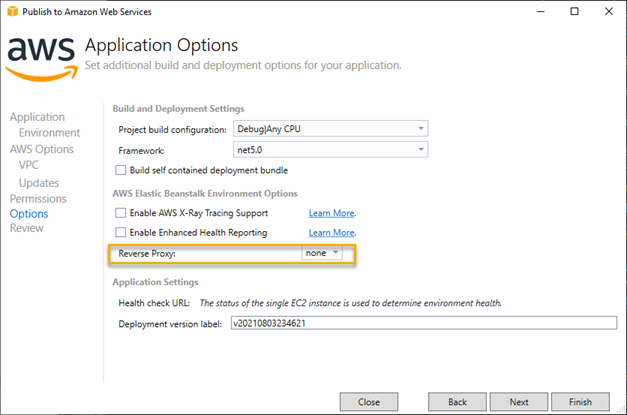627x415 pixels.
Task: Click the Deployment version label field
Action: click(x=424, y=323)
